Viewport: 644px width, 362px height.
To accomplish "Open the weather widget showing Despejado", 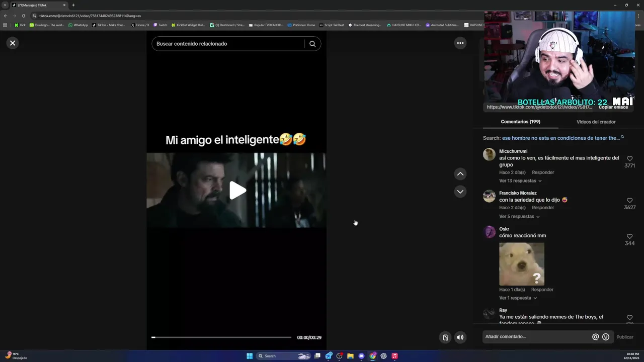I will click(x=16, y=356).
